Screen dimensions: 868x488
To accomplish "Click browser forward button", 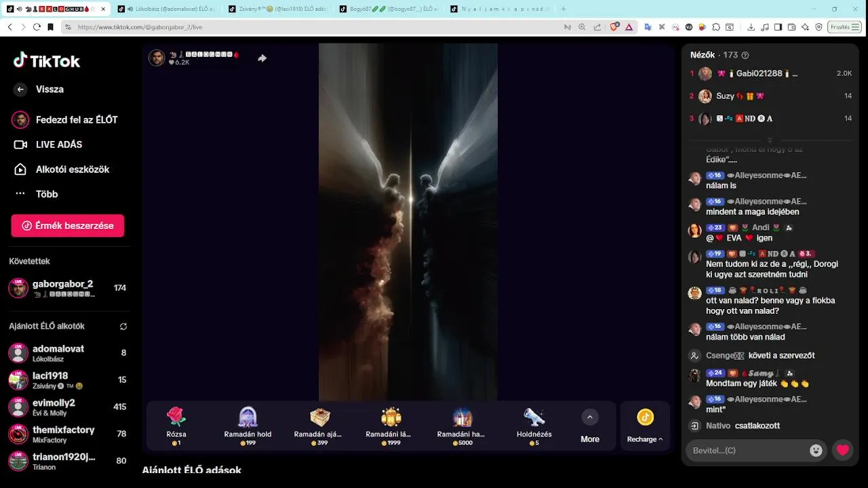I will (x=23, y=27).
